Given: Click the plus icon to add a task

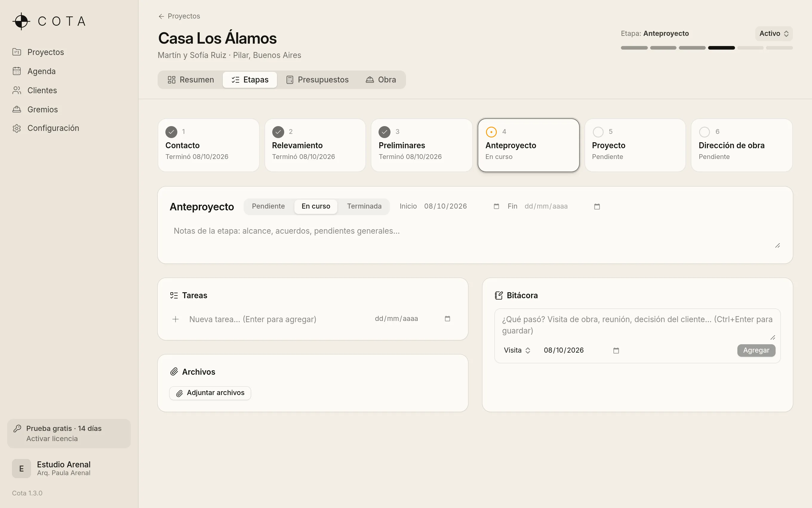Looking at the screenshot, I should coord(176,319).
